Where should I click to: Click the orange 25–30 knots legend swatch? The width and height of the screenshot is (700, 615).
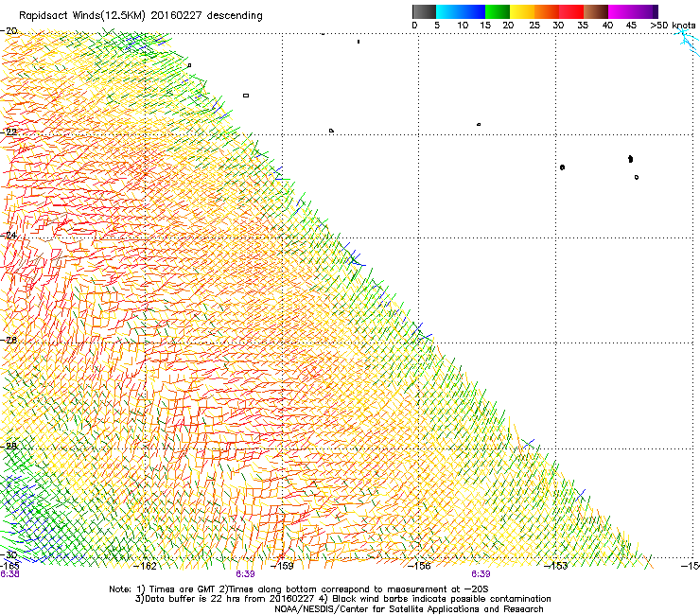click(x=547, y=11)
